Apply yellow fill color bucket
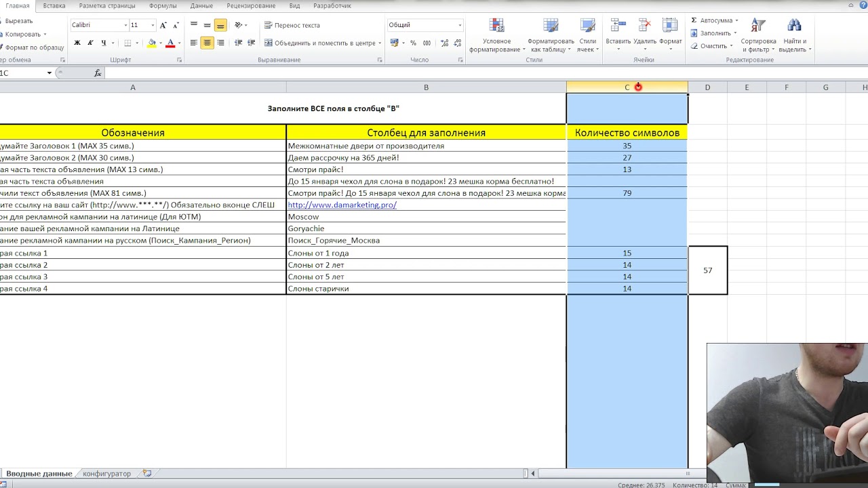868x488 pixels. tap(152, 43)
